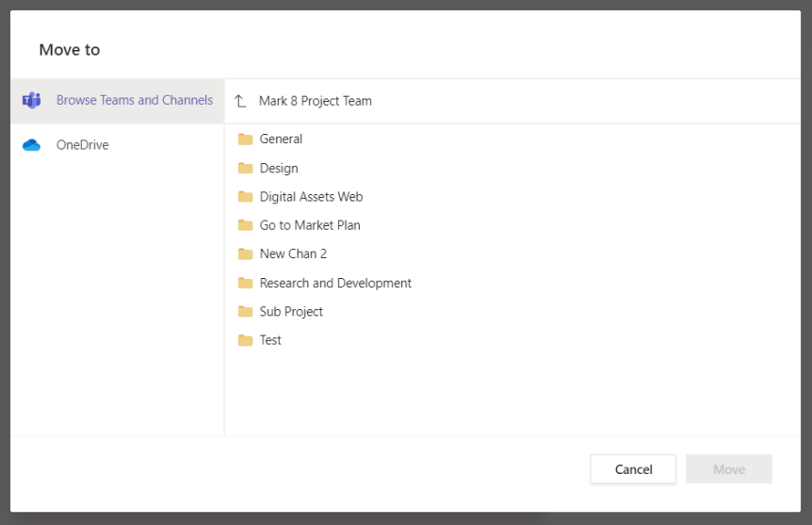This screenshot has height=525, width=812.
Task: Go up one level with the arrow icon
Action: 240,101
